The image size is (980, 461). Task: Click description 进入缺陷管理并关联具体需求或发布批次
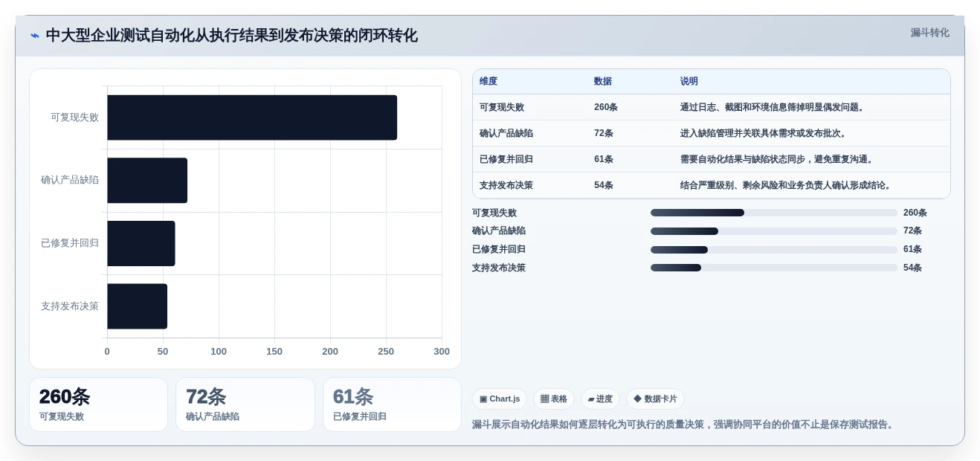pyautogui.click(x=764, y=133)
